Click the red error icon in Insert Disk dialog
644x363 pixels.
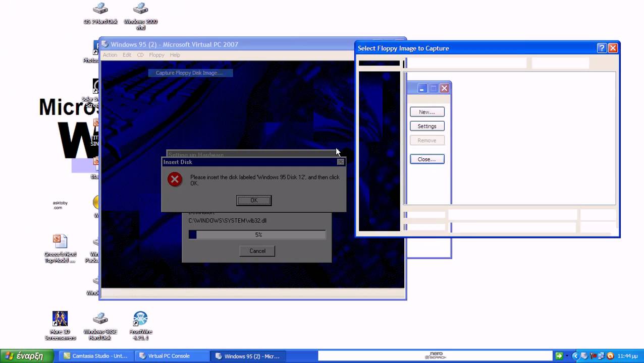pyautogui.click(x=175, y=179)
